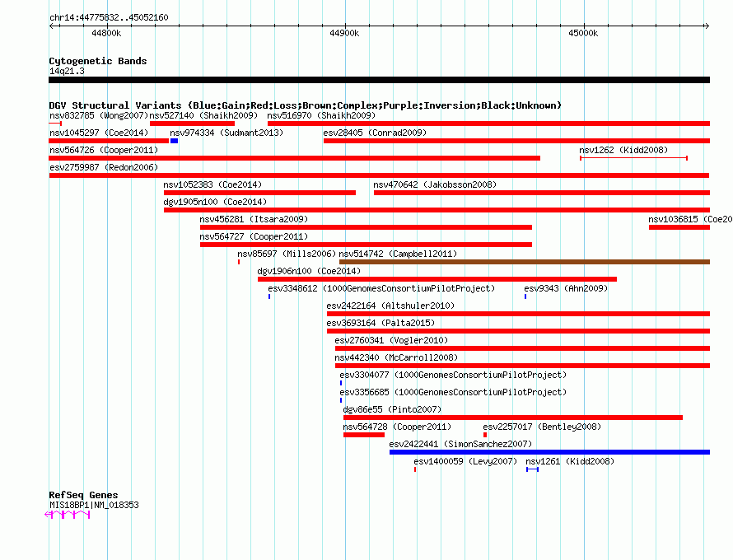Click the 45000k ruler position
Screen dimensions: 733x560
583,33
